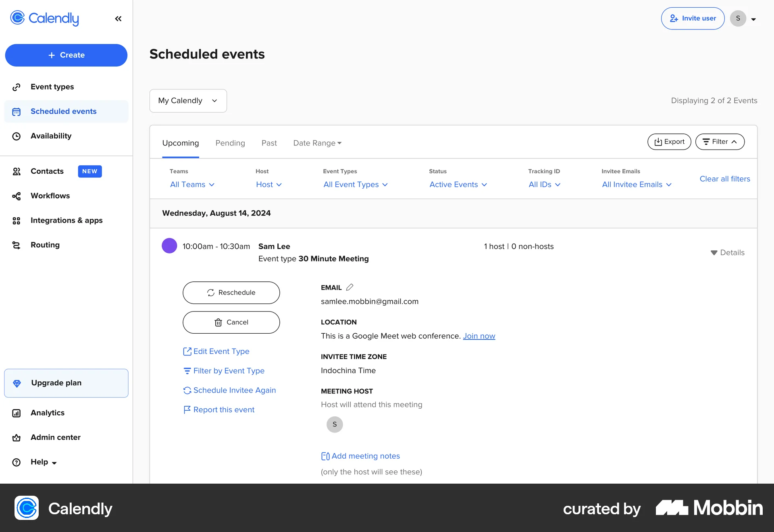Click the Invite user button
774x532 pixels.
tap(693, 18)
